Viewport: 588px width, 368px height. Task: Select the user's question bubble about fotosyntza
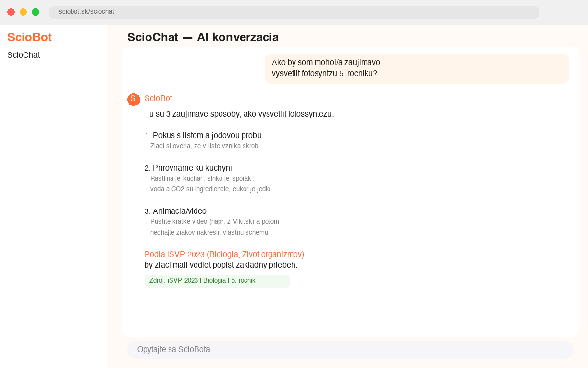[416, 69]
